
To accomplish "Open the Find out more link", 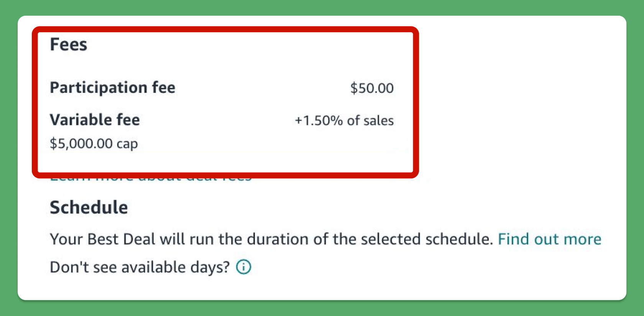I will coord(549,239).
